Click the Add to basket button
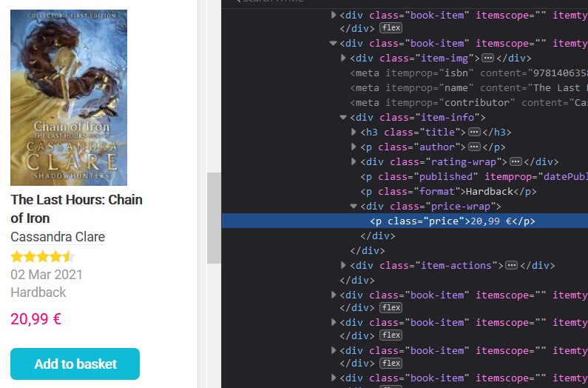This screenshot has width=588, height=388. coord(75,364)
